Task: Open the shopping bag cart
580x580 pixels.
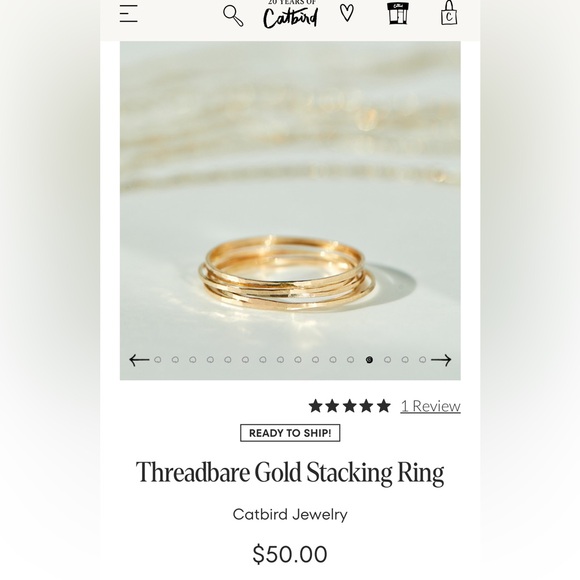Action: coord(449,13)
